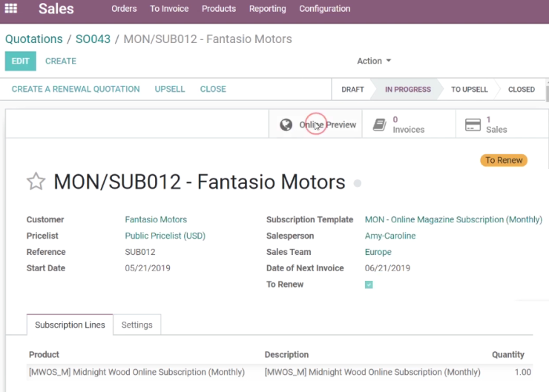Open the MON - Online Magazine Subscription template link
This screenshot has height=392, width=549.
(x=453, y=219)
